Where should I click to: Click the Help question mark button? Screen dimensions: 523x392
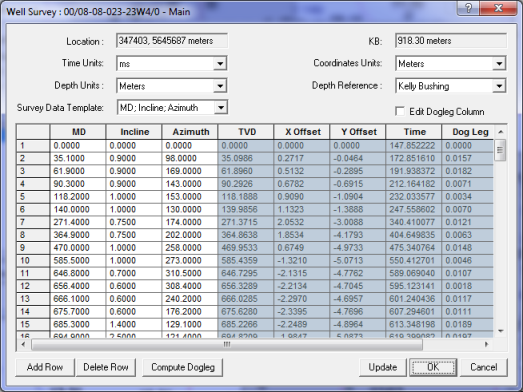click(468, 8)
